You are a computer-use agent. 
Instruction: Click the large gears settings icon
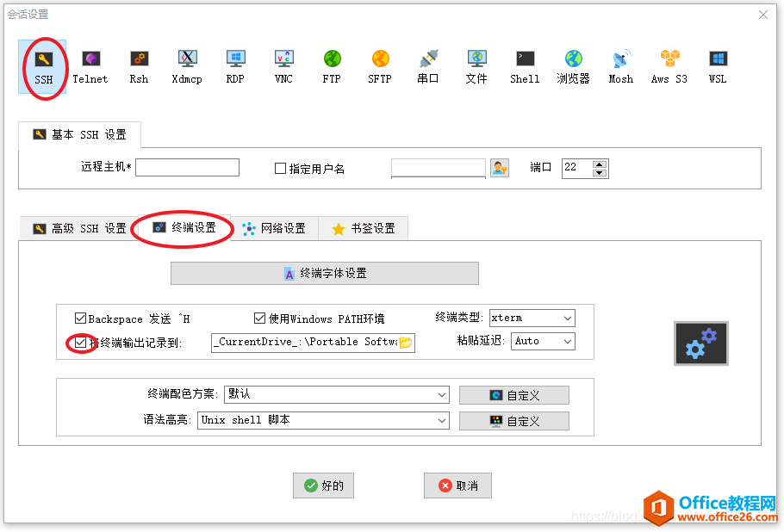pyautogui.click(x=701, y=343)
